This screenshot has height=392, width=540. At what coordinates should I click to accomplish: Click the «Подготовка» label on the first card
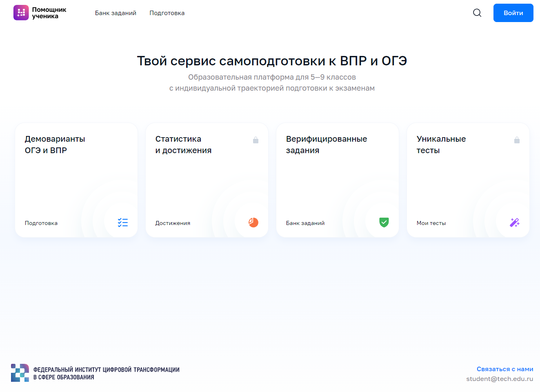[41, 223]
